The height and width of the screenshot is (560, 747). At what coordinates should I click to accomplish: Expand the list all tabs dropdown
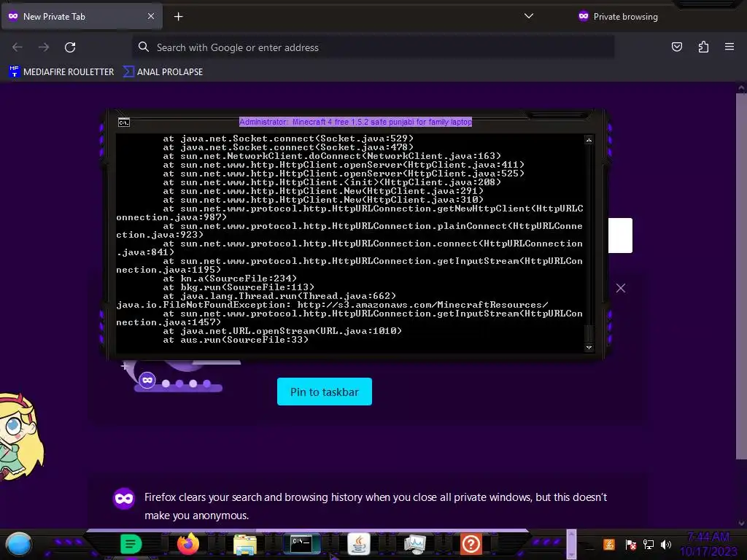[528, 16]
